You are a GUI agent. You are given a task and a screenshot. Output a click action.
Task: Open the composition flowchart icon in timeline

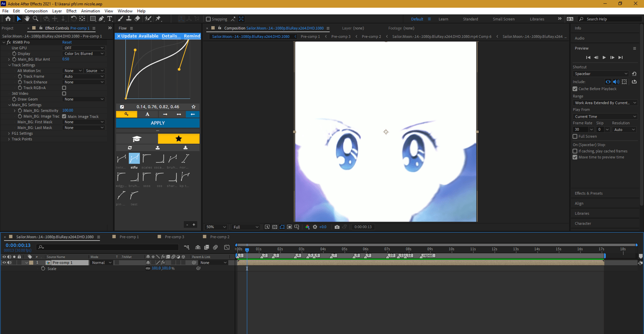187,247
